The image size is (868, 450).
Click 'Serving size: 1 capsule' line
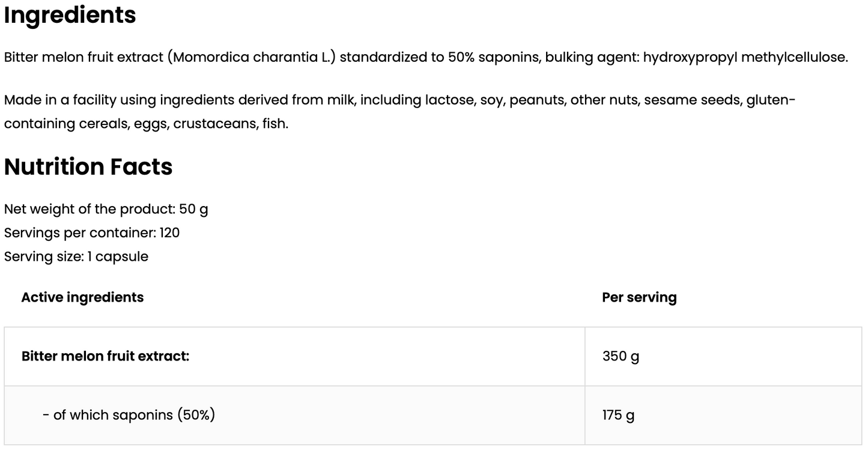pos(76,257)
